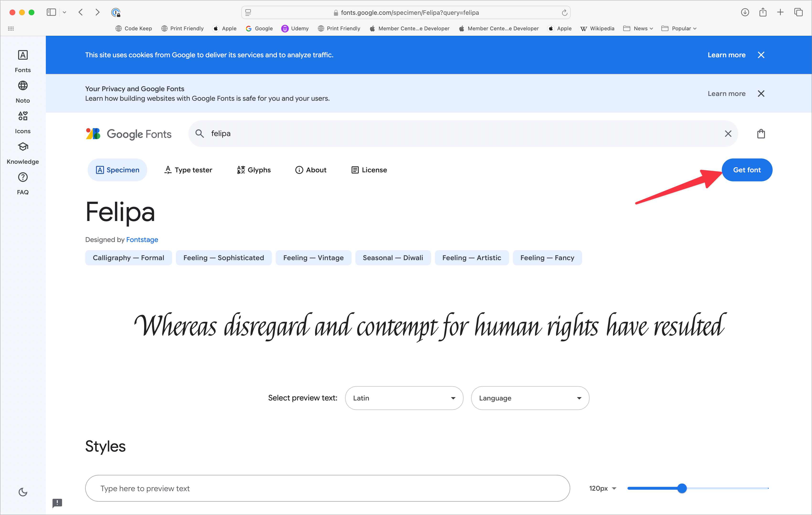Viewport: 812px width, 515px height.
Task: Open the Wikipedia bookmark
Action: (597, 29)
